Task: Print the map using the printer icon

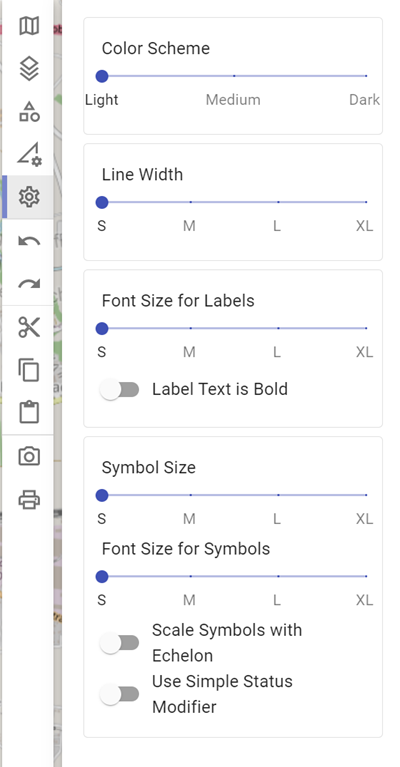Action: coord(29,500)
